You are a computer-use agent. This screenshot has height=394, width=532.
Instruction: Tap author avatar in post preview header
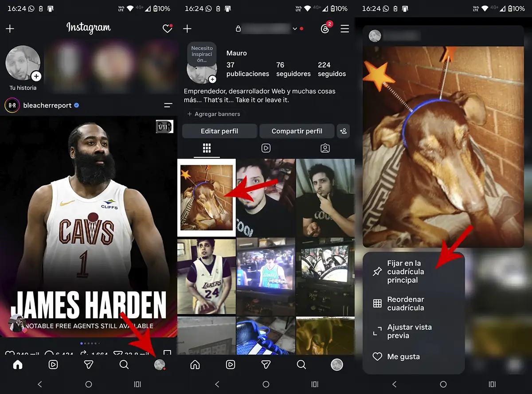click(x=375, y=36)
